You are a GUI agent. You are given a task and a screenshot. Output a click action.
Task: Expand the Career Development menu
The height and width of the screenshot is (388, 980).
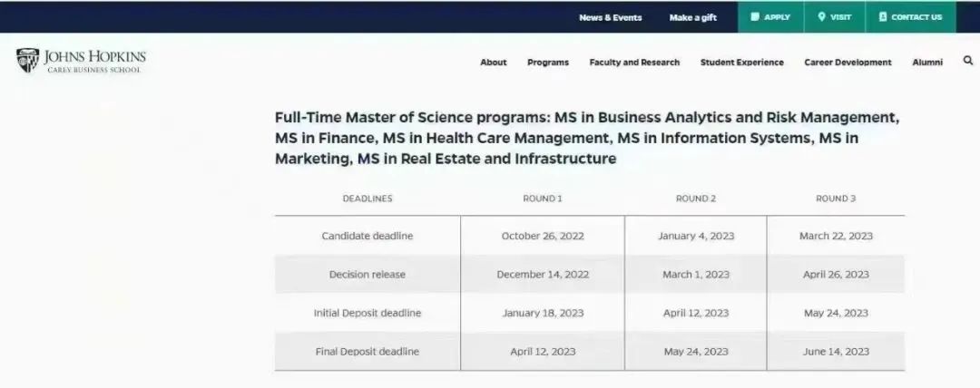(x=848, y=63)
